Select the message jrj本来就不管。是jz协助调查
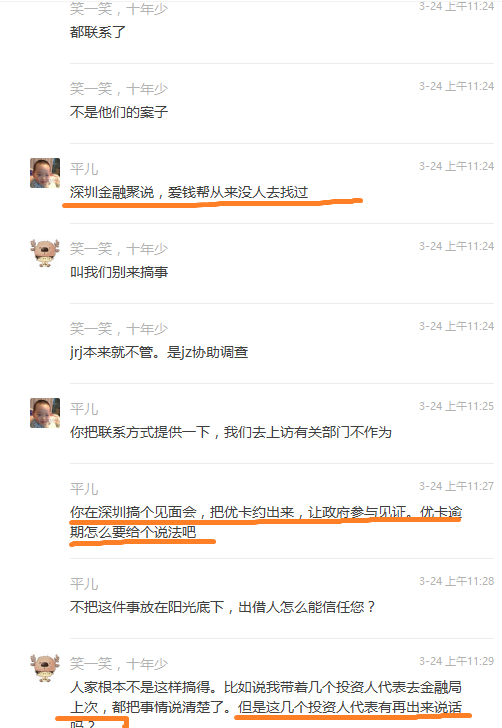This screenshot has width=502, height=728. point(159,352)
